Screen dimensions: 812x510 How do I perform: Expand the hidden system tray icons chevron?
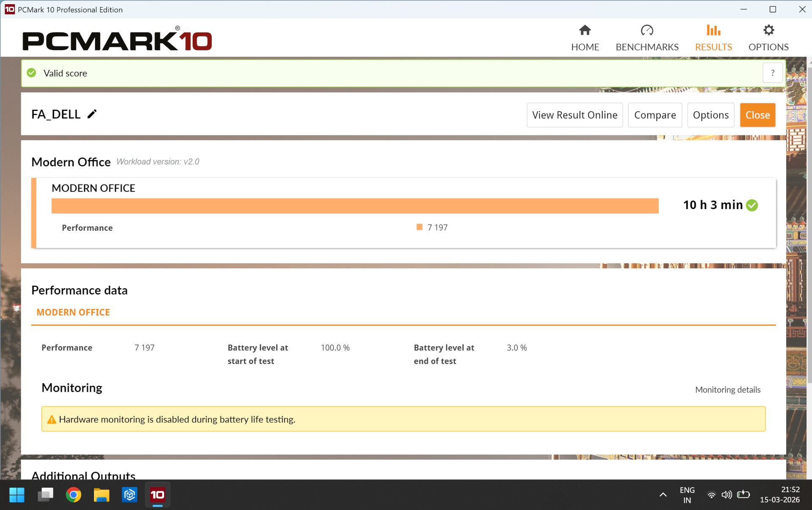(x=663, y=494)
